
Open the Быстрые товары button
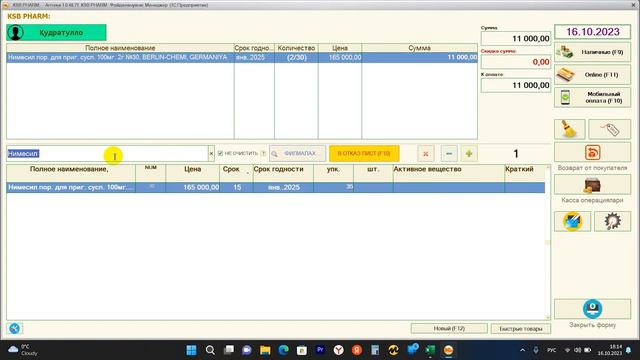521,329
